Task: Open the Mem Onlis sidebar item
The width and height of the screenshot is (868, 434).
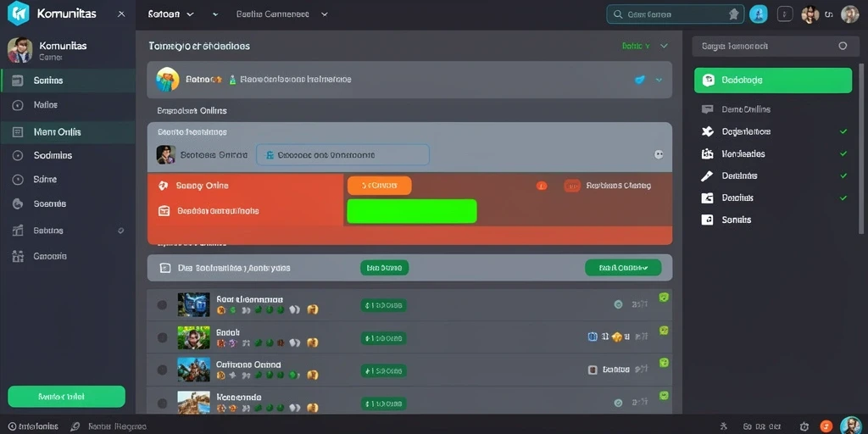Action: [68, 132]
